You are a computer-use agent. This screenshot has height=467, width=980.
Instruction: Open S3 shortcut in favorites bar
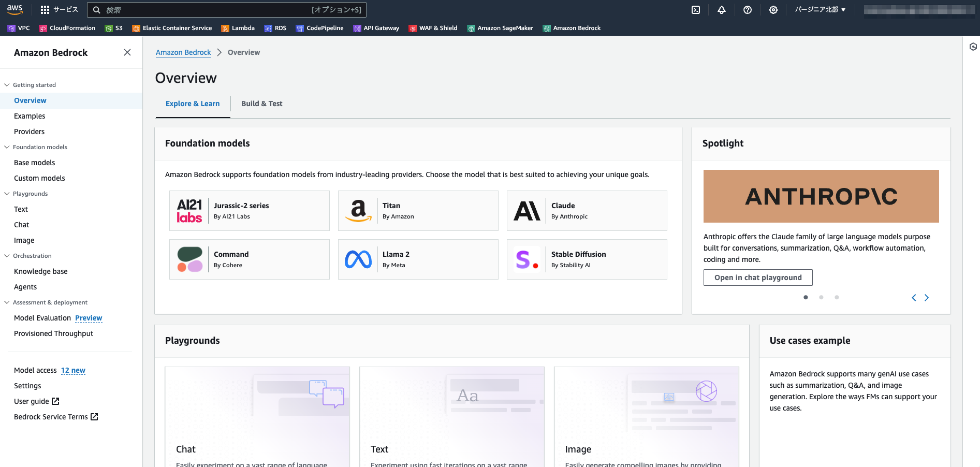click(114, 28)
